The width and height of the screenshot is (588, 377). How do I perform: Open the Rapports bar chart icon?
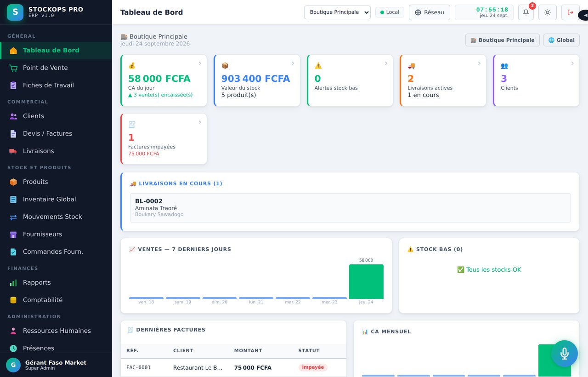tap(13, 283)
